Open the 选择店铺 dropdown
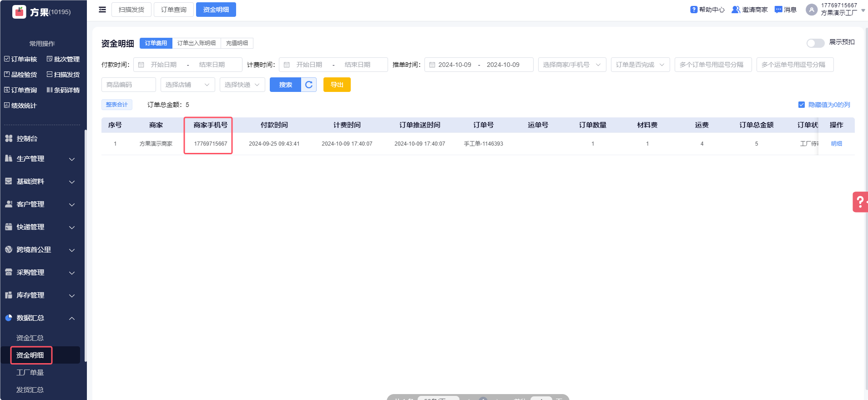Image resolution: width=868 pixels, height=400 pixels. pos(187,85)
